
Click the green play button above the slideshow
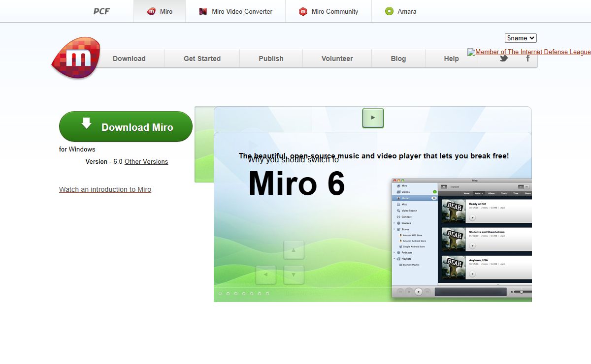tap(373, 118)
